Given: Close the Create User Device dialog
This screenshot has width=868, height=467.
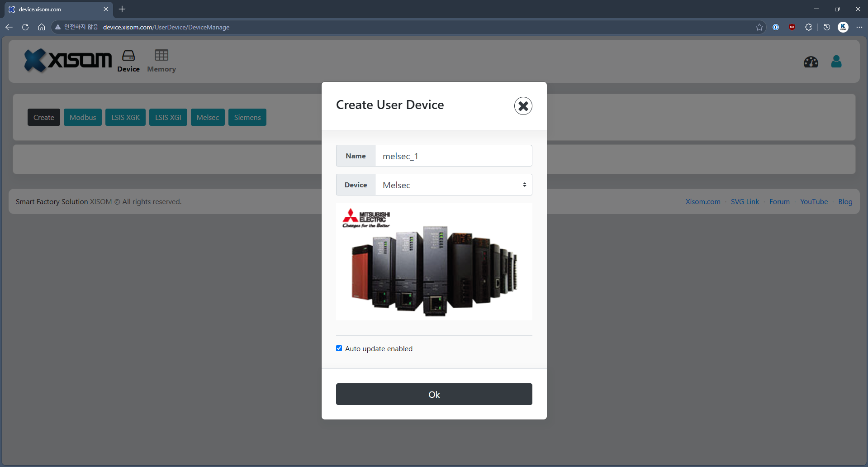Looking at the screenshot, I should [523, 106].
